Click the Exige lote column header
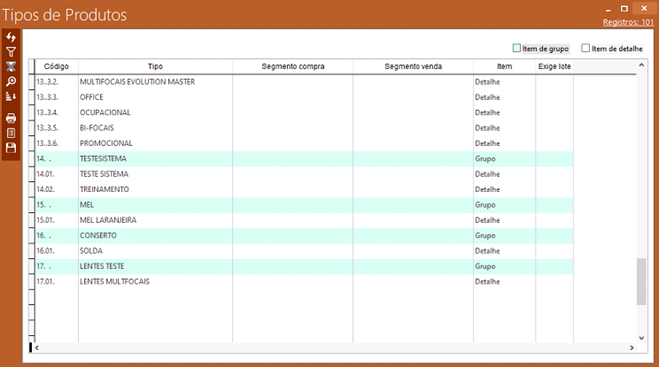659x367 pixels. [x=554, y=66]
